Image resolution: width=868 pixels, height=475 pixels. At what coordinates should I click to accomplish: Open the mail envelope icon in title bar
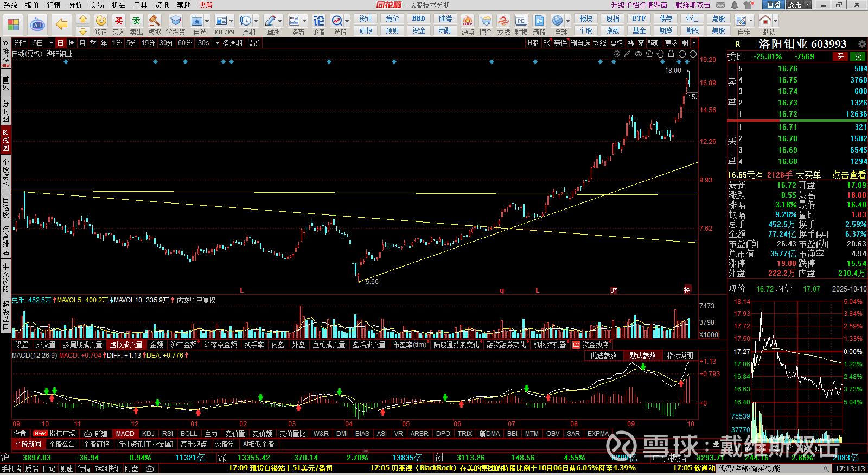[720, 5]
